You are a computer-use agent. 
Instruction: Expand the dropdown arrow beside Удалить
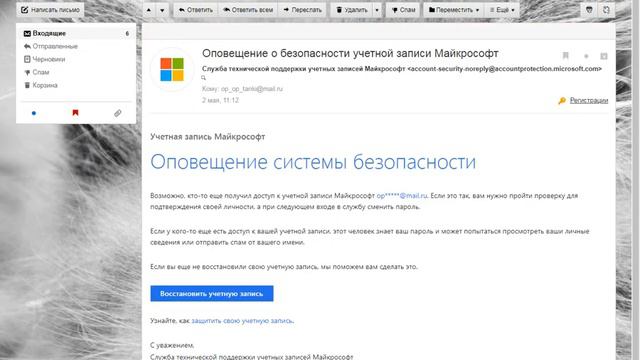(377, 10)
